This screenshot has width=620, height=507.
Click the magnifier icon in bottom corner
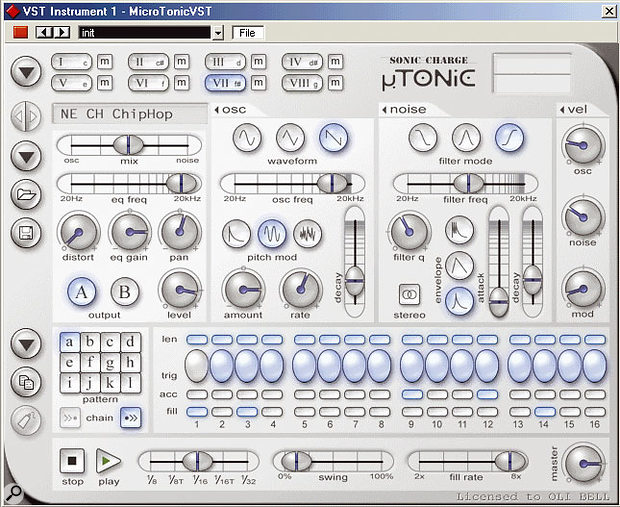coord(14,493)
